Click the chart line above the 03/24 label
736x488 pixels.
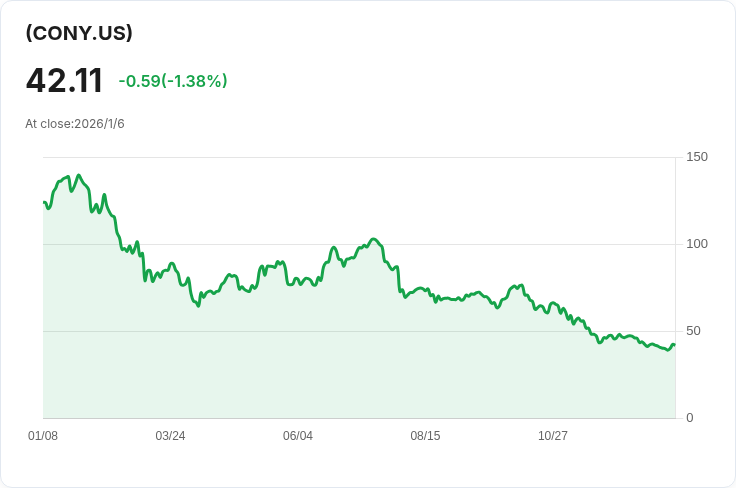coord(170,265)
